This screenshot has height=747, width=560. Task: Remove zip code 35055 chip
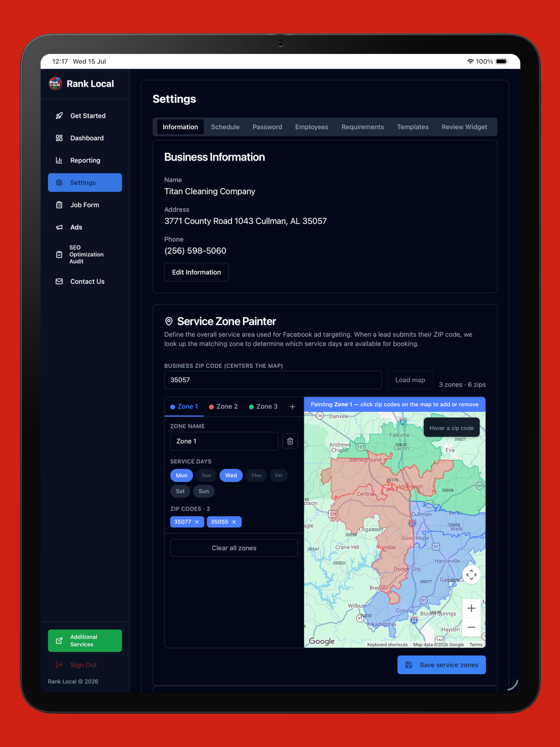(x=234, y=522)
